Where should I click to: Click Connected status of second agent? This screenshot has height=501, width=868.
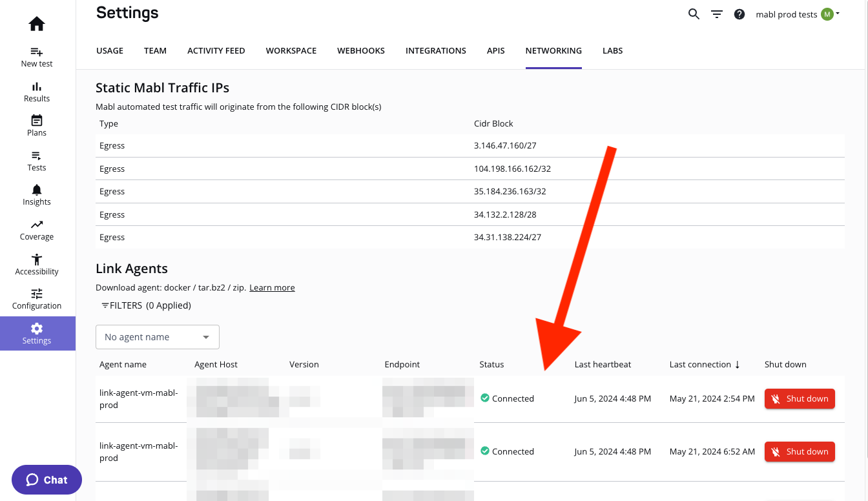(x=507, y=452)
